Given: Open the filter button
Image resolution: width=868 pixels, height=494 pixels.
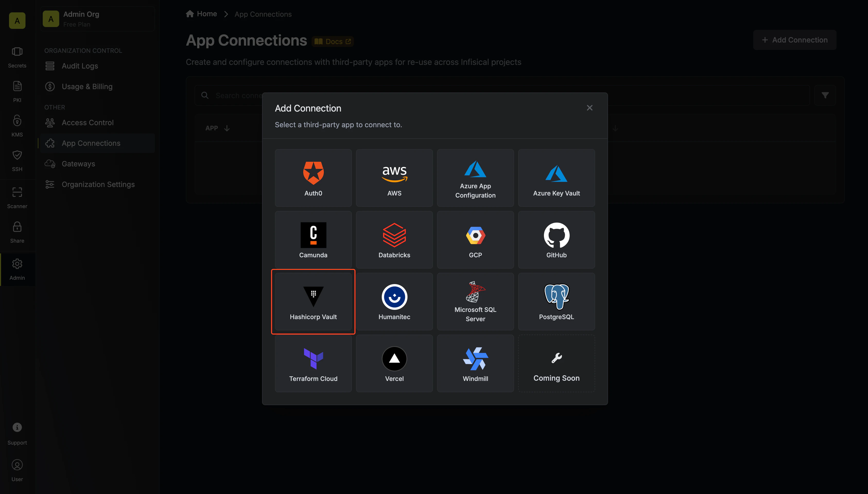Looking at the screenshot, I should [825, 95].
